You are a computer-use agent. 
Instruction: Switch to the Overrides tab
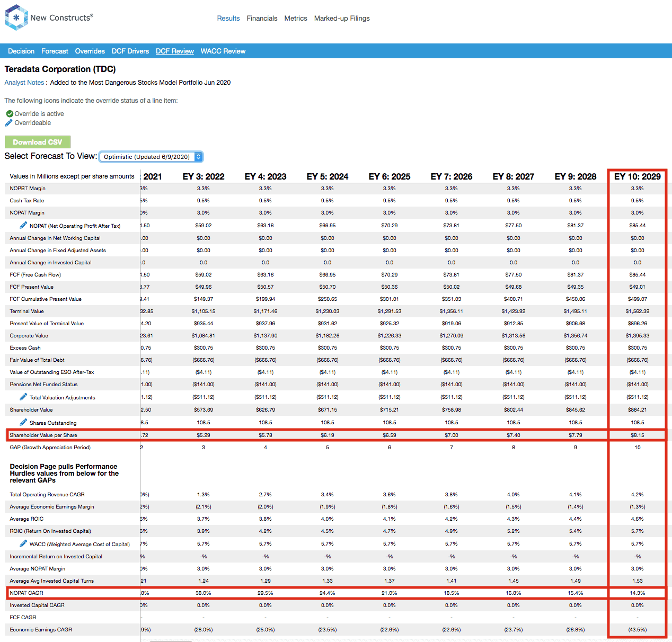[x=90, y=51]
